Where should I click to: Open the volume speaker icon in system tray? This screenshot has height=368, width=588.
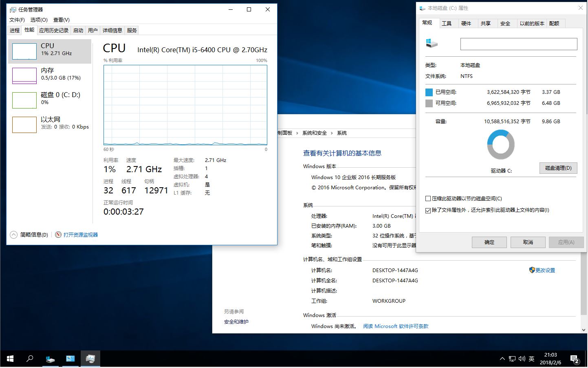522,359
